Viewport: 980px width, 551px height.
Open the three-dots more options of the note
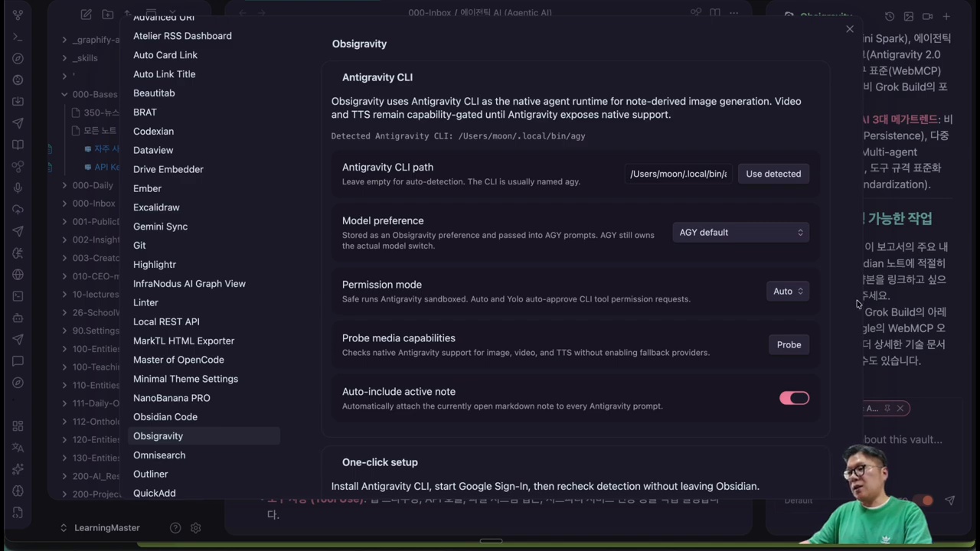[733, 13]
